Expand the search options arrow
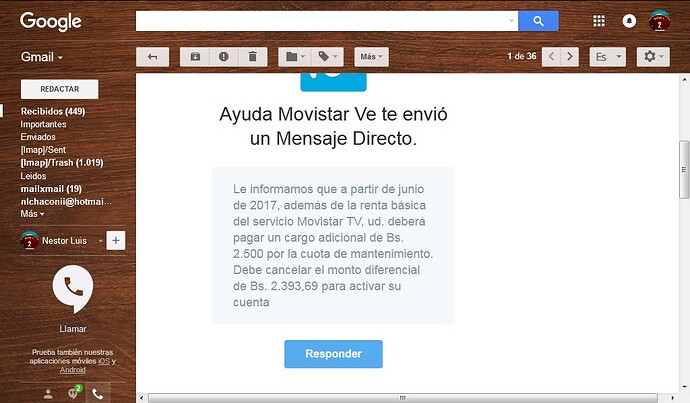 tap(511, 21)
